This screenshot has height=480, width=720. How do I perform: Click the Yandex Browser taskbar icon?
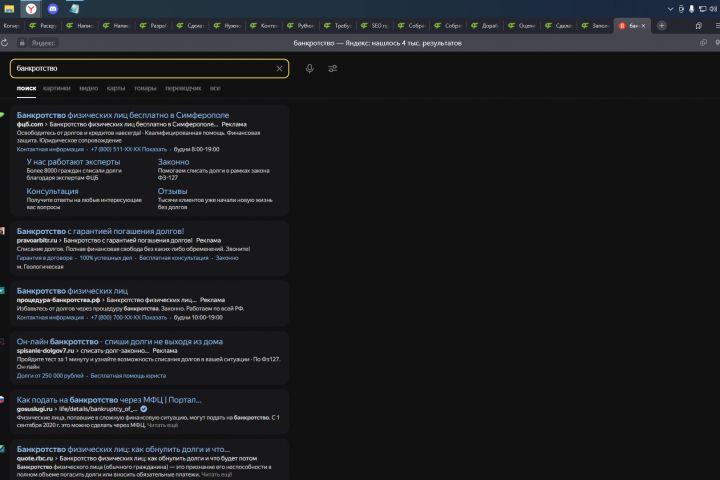point(31,8)
